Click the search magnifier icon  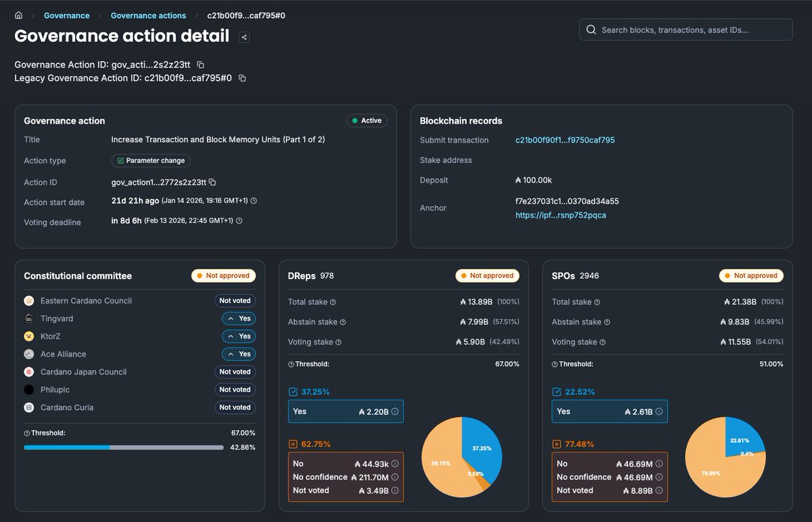[591, 30]
